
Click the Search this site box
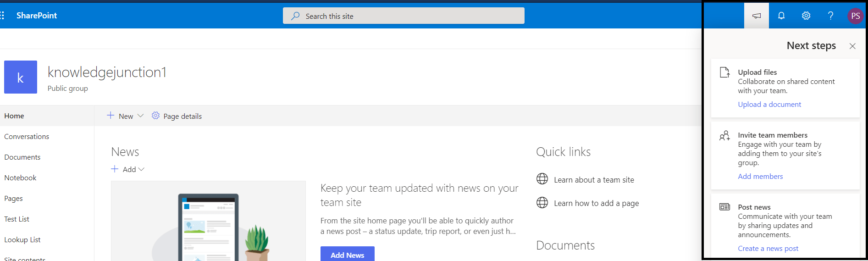click(x=404, y=16)
